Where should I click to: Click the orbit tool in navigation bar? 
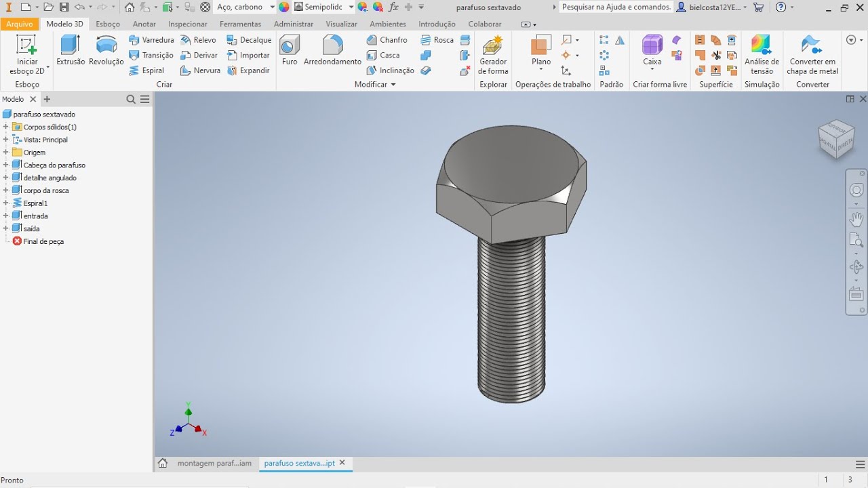tap(856, 266)
